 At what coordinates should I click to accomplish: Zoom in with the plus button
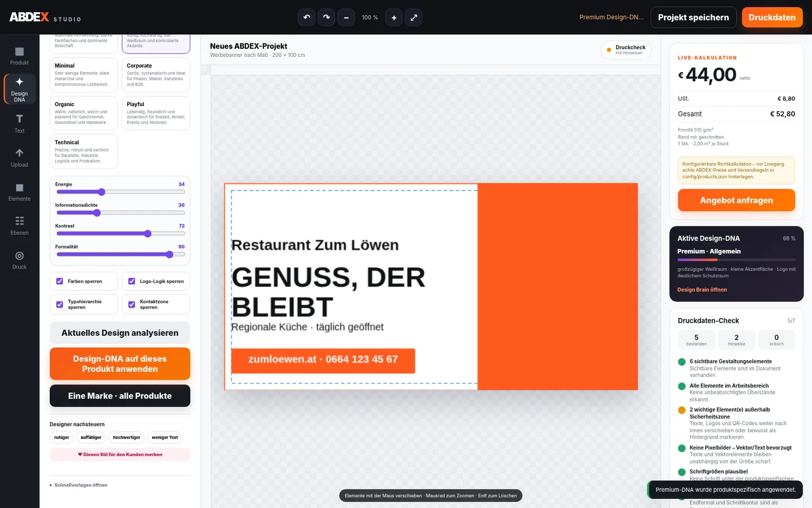coord(394,17)
